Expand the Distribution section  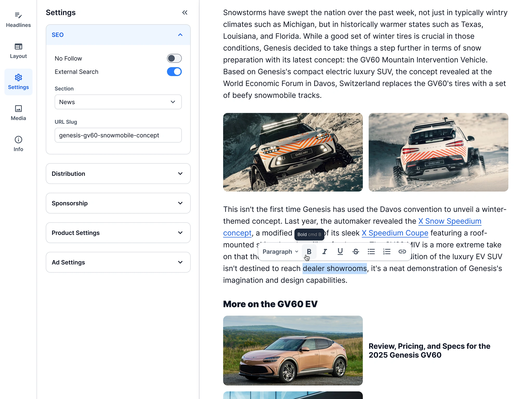click(x=118, y=174)
